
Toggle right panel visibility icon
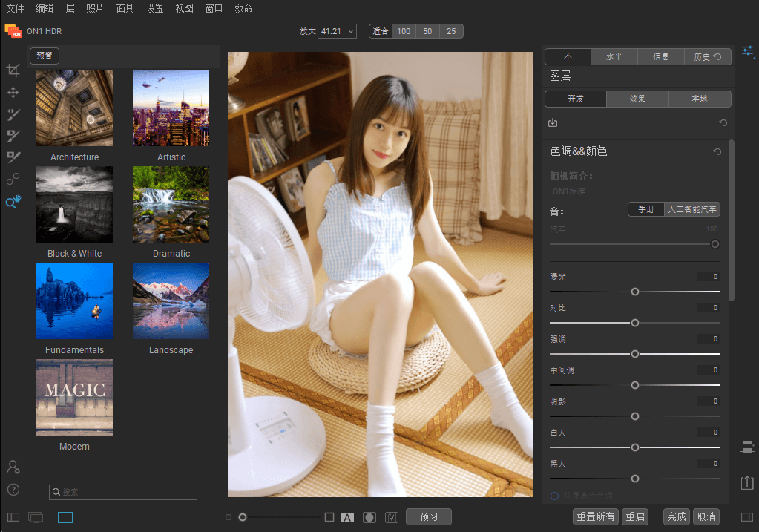click(x=747, y=517)
